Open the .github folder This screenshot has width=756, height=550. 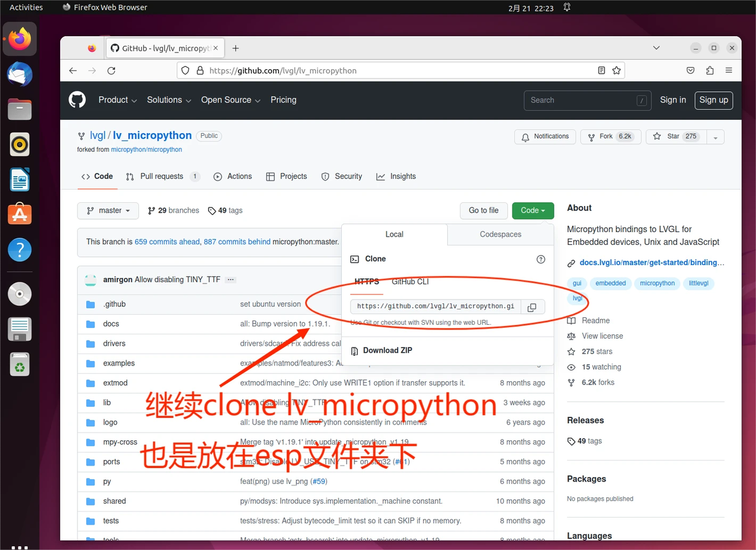114,304
